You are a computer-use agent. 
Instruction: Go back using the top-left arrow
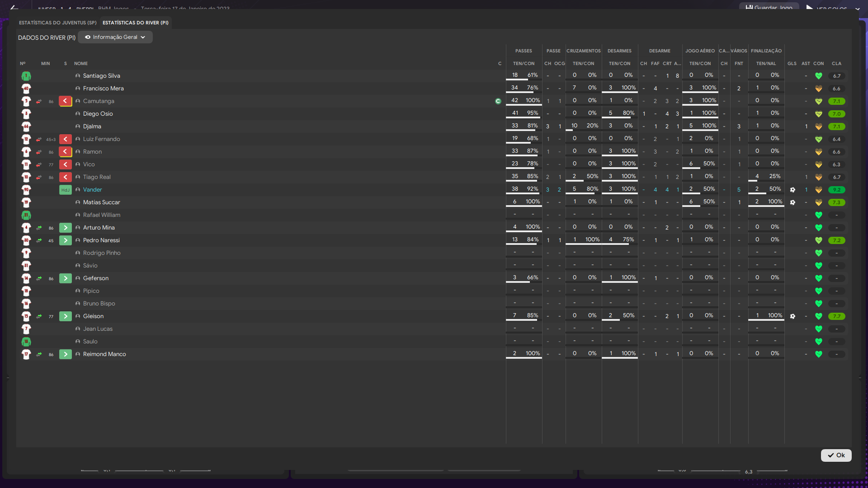[x=14, y=7]
